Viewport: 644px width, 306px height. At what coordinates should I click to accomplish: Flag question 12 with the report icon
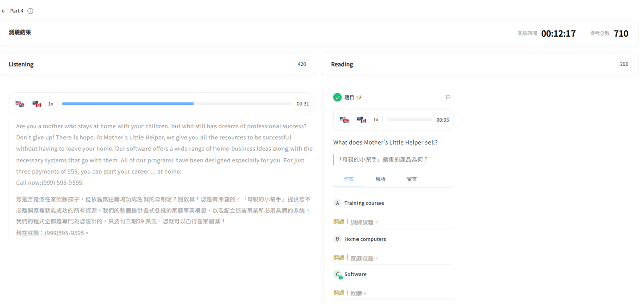(x=448, y=97)
